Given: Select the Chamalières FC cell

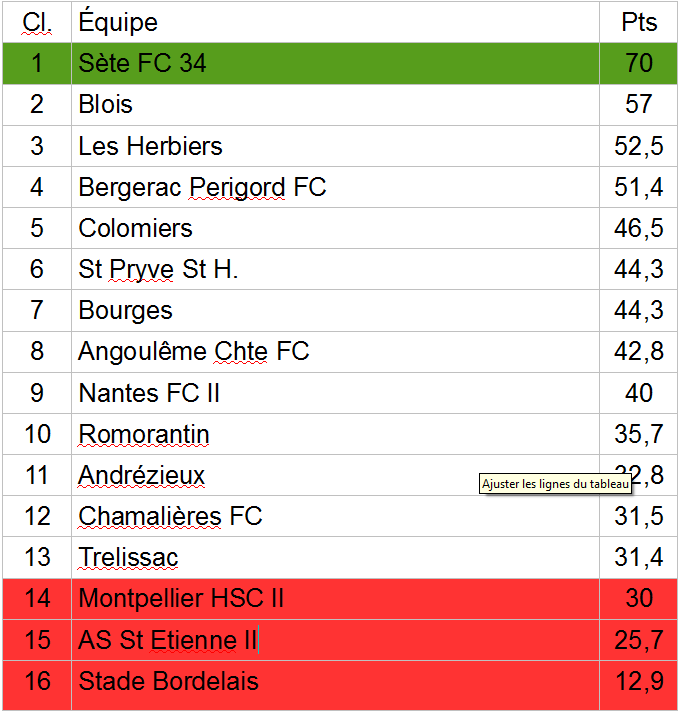Looking at the screenshot, I should [170, 516].
